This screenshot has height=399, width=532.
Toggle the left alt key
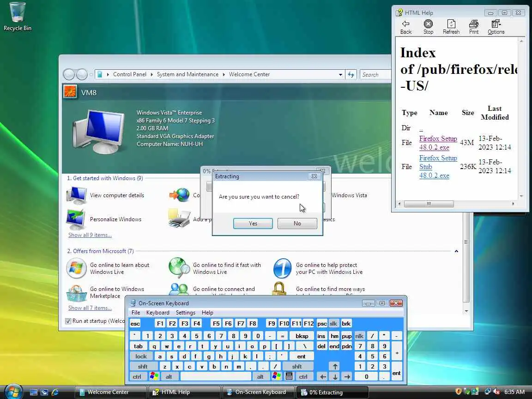[169, 376]
